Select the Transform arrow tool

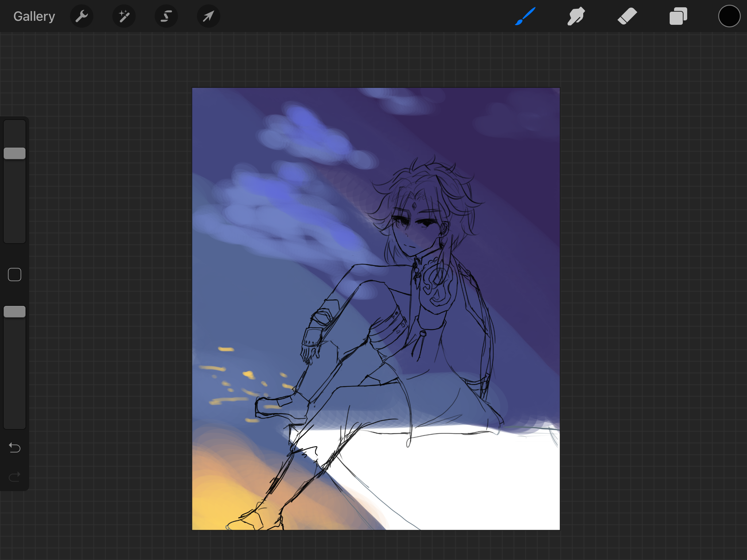coord(208,16)
